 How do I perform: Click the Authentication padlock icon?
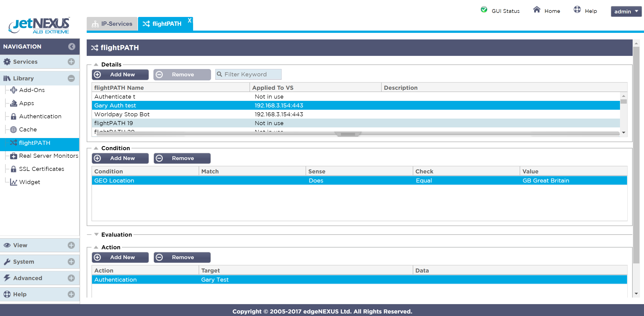14,116
